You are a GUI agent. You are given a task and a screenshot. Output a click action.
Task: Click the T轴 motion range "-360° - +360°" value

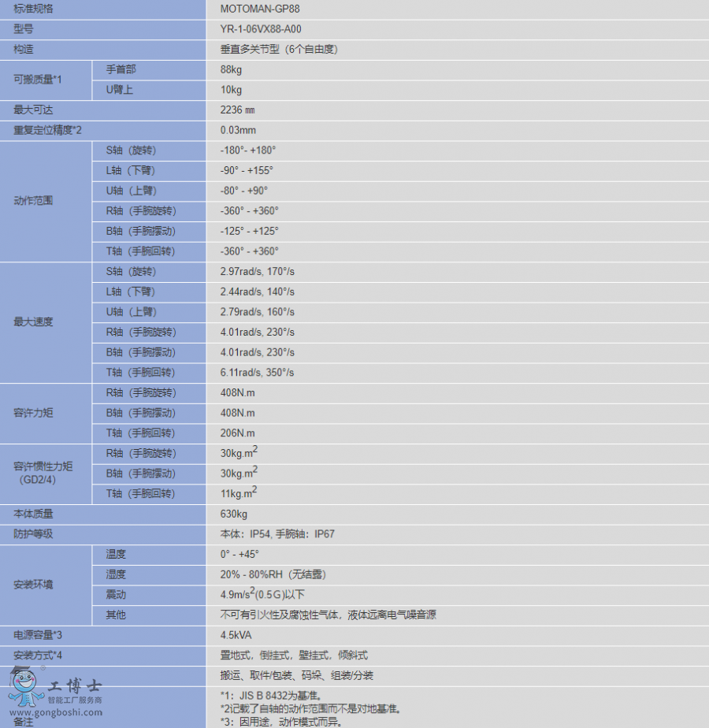click(x=250, y=251)
